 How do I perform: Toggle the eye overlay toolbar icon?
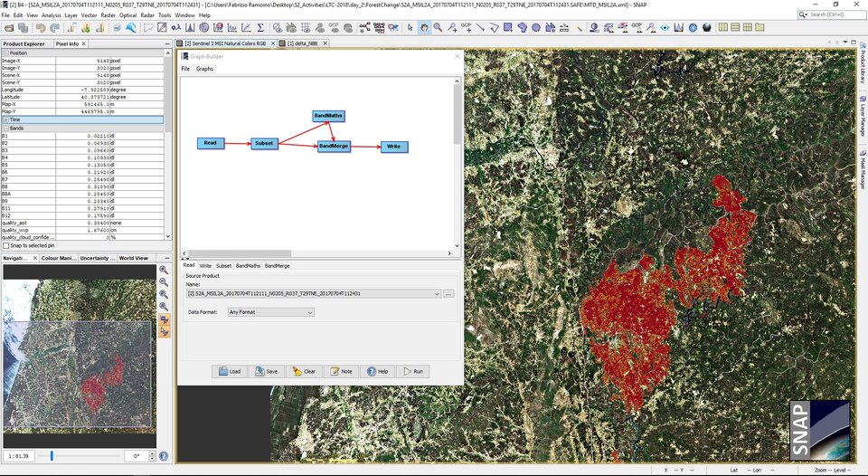[665, 27]
